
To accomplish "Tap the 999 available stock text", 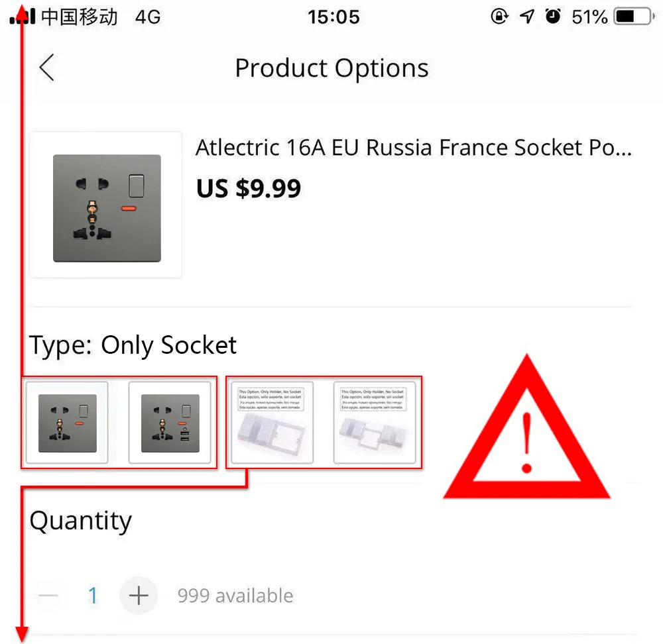I will pos(235,596).
